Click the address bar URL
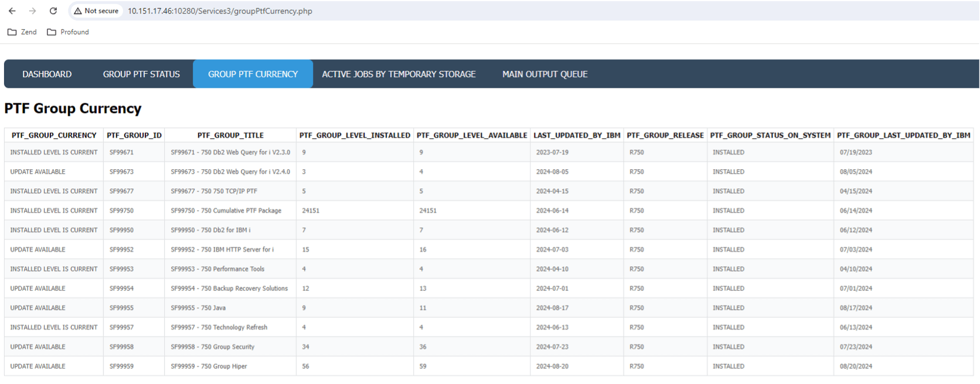980x384 pixels. [220, 11]
